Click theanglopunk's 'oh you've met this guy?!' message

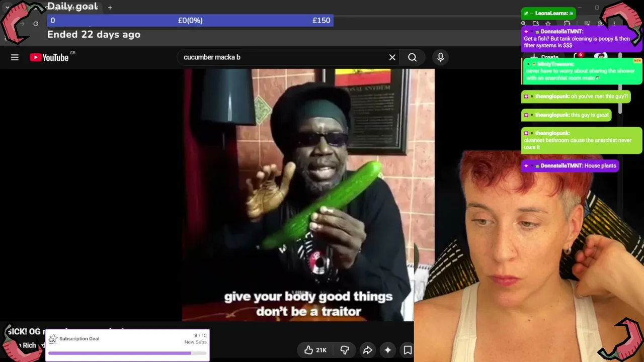[576, 97]
